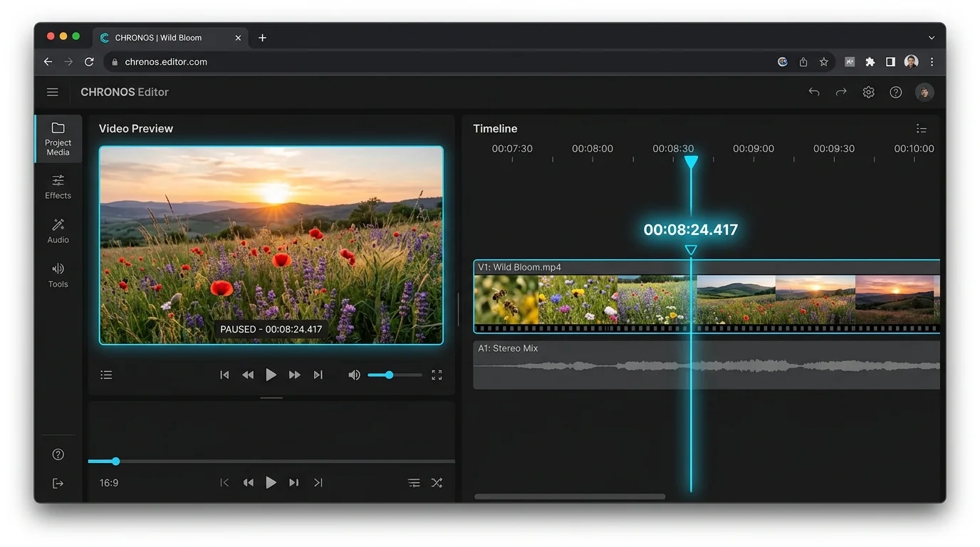This screenshot has width=980, height=547.
Task: Click the user avatar in the header
Action: coord(924,92)
